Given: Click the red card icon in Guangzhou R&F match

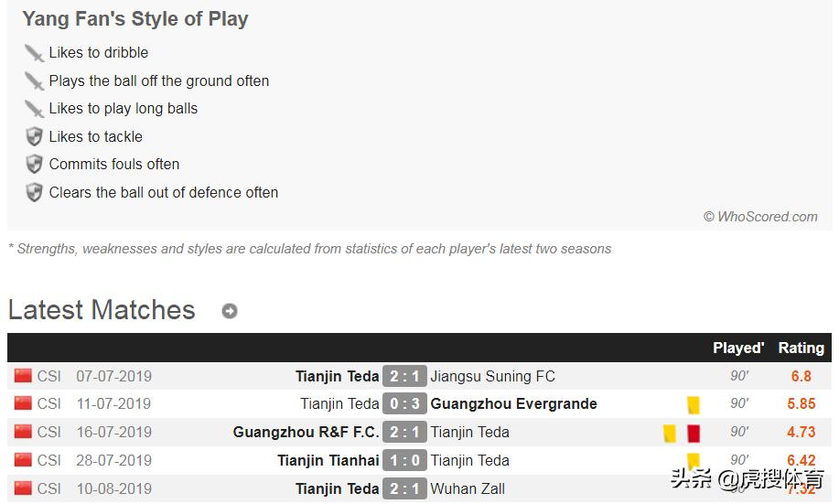Looking at the screenshot, I should coord(694,433).
